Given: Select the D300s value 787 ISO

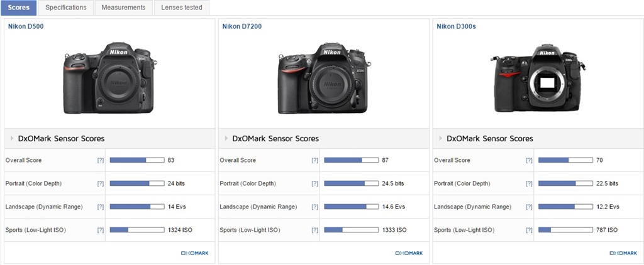Looking at the screenshot, I should (607, 230).
